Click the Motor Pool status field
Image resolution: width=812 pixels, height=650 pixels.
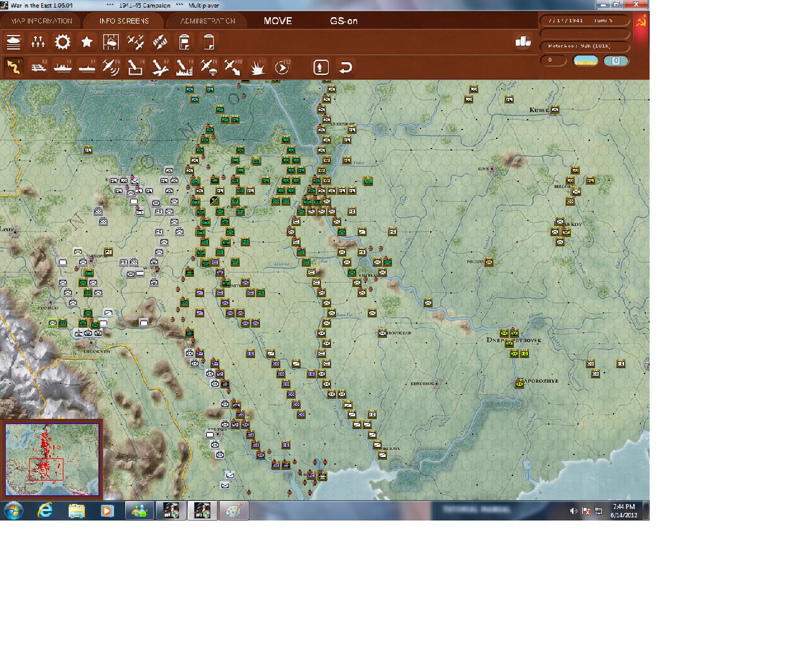click(584, 46)
